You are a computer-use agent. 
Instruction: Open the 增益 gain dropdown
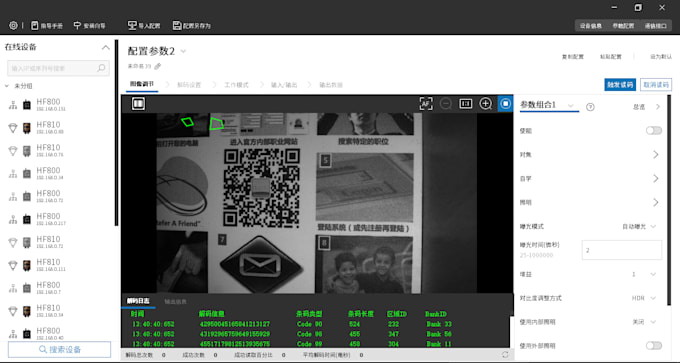(644, 274)
